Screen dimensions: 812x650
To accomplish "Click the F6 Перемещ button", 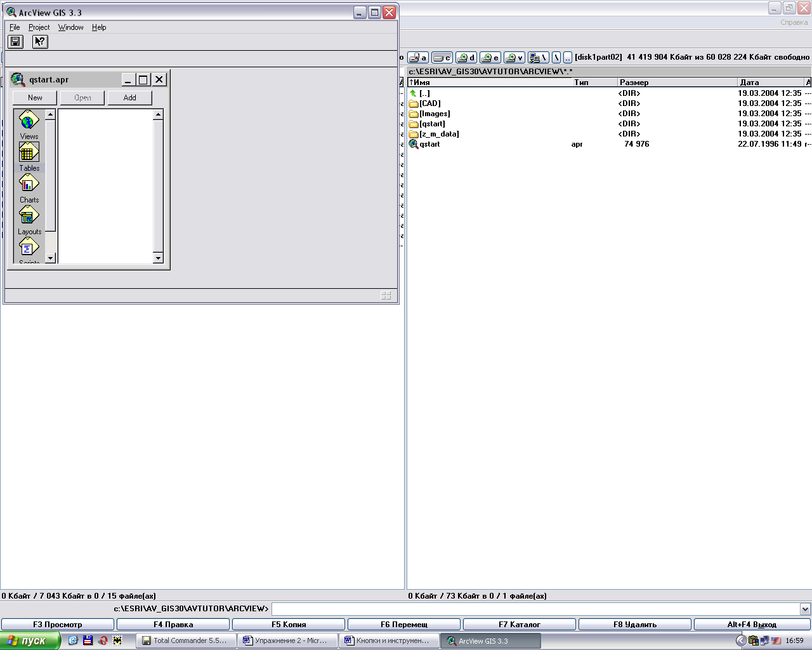I will pos(404,625).
